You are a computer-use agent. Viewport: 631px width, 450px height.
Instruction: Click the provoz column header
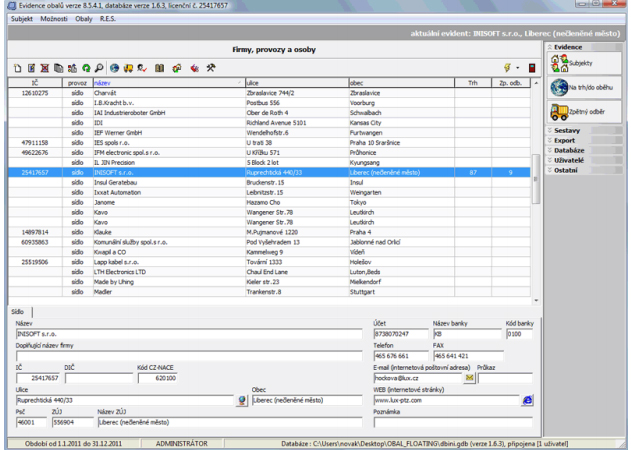pos(78,83)
